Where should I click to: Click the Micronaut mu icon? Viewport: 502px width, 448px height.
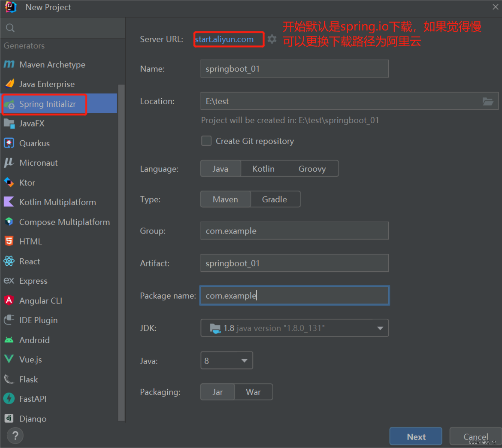tap(9, 163)
